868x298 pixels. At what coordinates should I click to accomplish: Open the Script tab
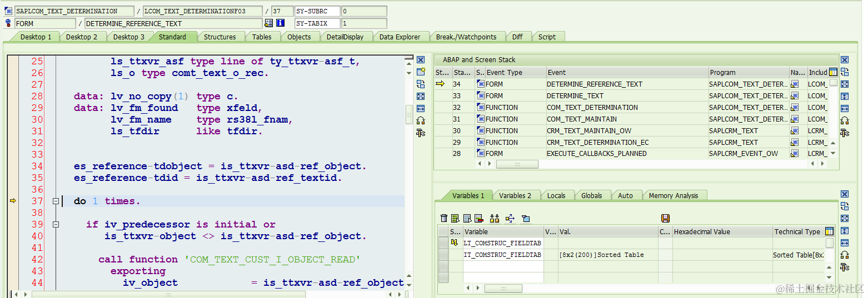[547, 37]
